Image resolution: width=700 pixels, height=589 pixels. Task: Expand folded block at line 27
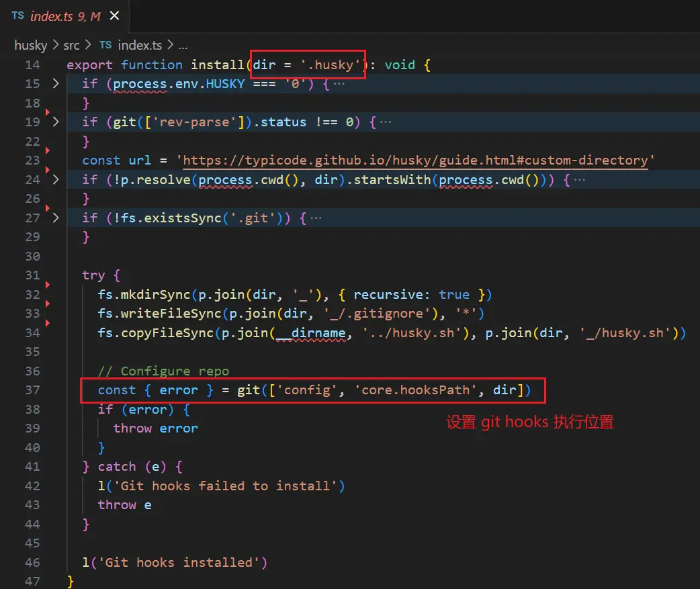click(55, 218)
